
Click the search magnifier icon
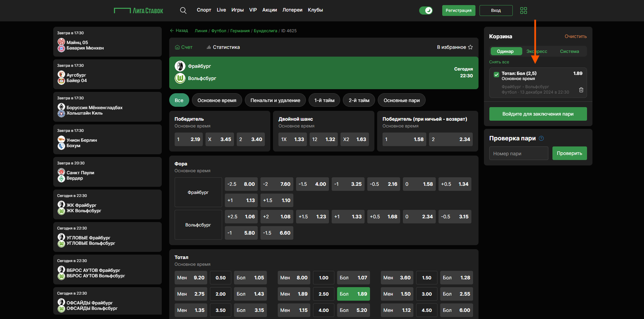[183, 11]
